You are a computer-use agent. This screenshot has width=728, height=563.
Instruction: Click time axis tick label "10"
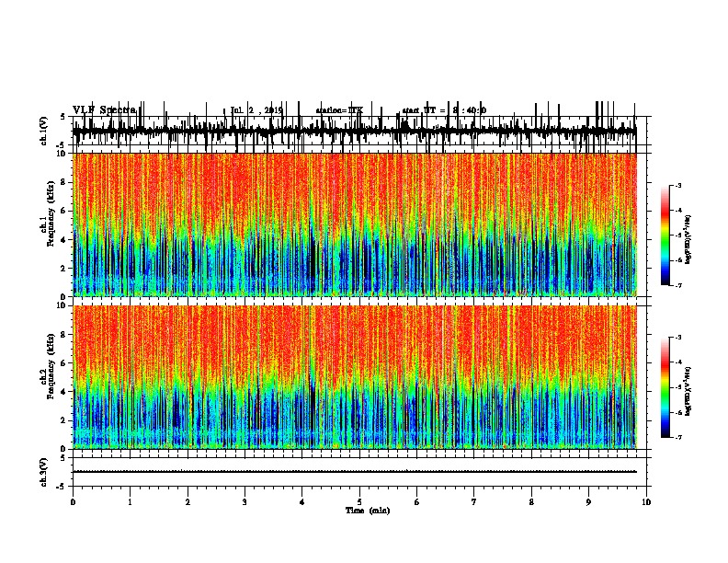point(646,502)
